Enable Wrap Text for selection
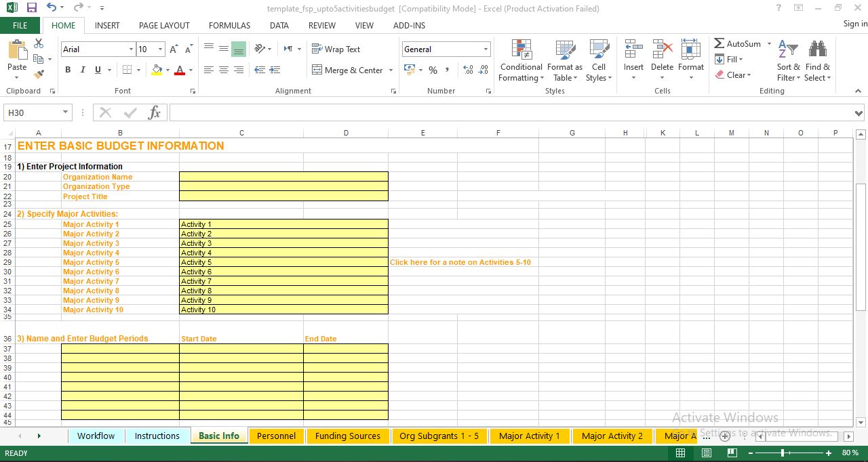The height and width of the screenshot is (462, 868). [337, 49]
